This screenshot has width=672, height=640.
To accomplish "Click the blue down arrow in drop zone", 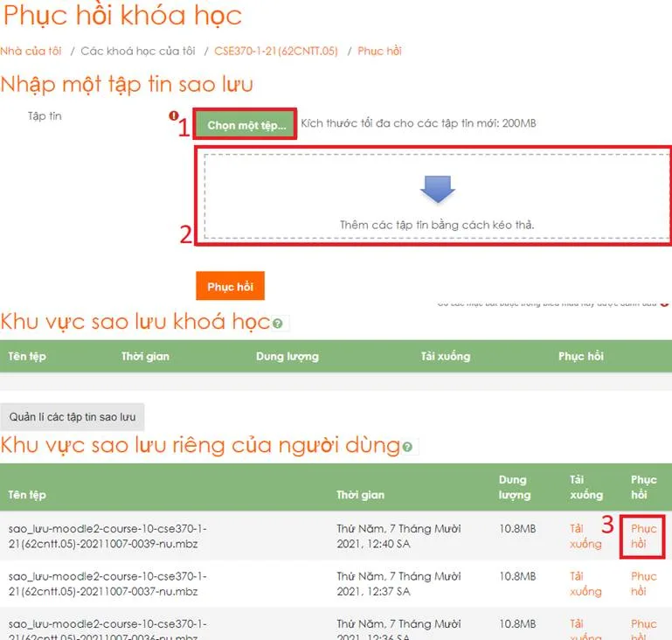I will [438, 189].
